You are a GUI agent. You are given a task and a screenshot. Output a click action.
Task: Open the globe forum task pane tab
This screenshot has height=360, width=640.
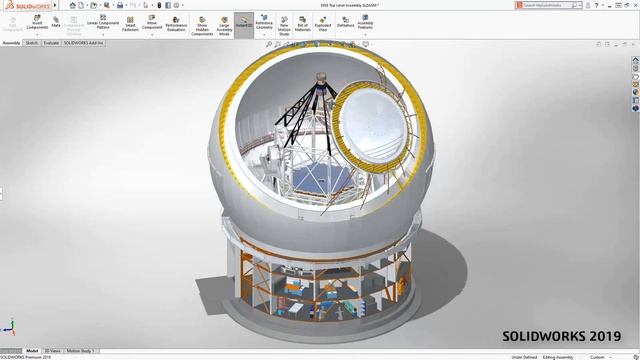pyautogui.click(x=636, y=108)
